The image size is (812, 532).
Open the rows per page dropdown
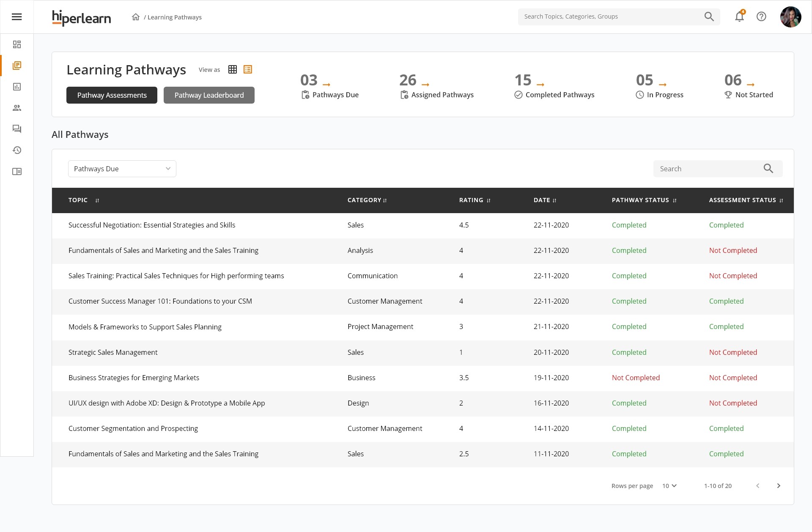click(x=669, y=486)
